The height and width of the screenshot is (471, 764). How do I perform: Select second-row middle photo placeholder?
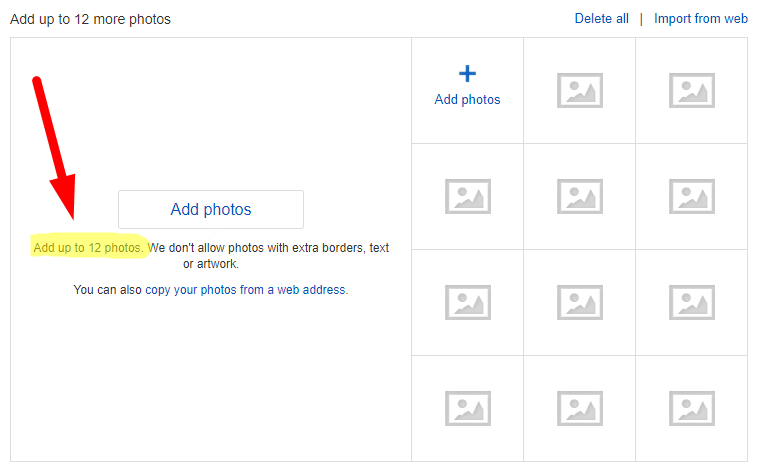click(x=579, y=196)
